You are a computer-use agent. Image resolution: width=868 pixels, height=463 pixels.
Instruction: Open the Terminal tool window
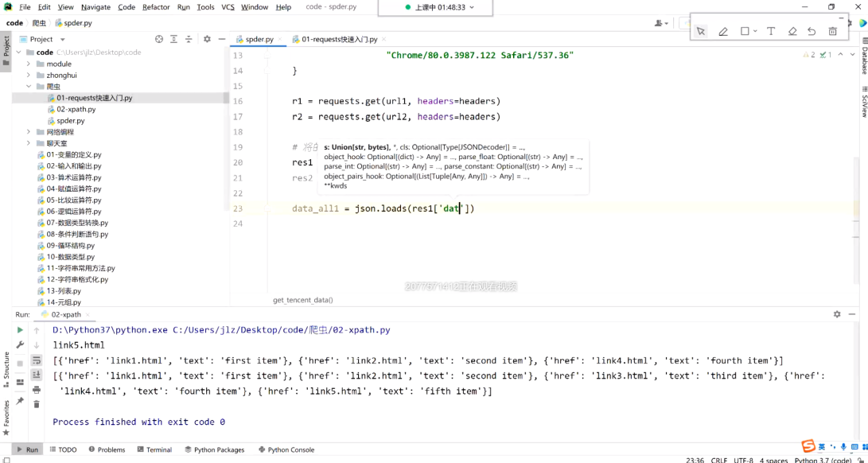click(x=154, y=449)
